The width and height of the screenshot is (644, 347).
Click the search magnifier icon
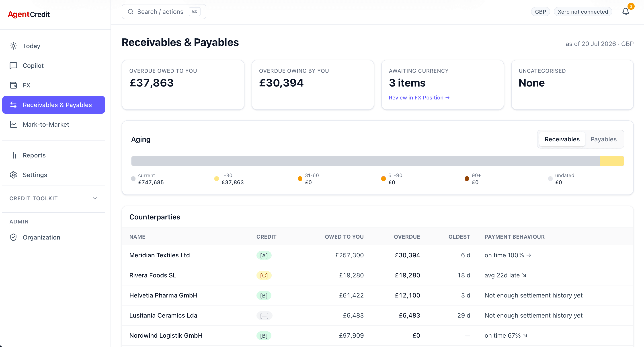pyautogui.click(x=131, y=12)
